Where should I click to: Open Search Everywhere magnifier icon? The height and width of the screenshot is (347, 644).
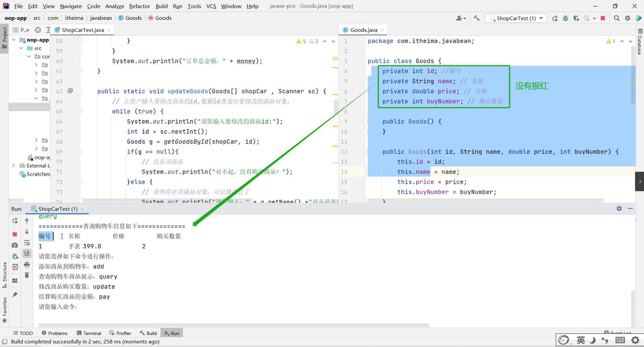[x=616, y=18]
